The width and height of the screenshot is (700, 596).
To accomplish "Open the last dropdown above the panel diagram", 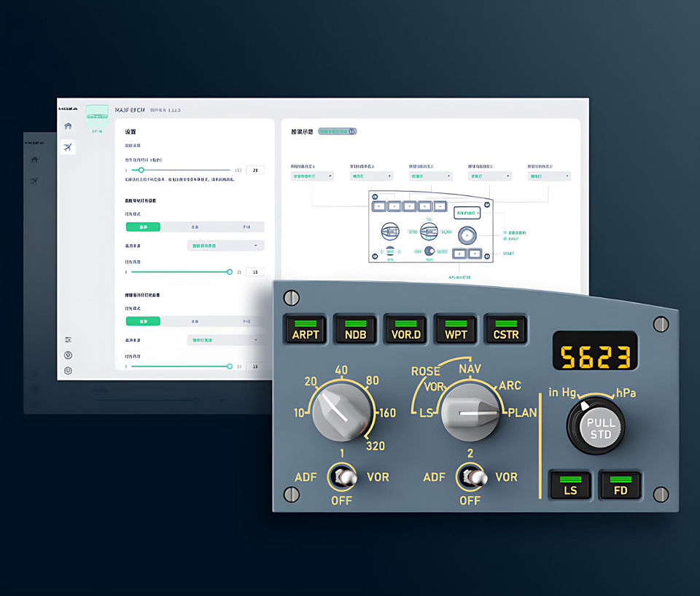I will pyautogui.click(x=549, y=176).
